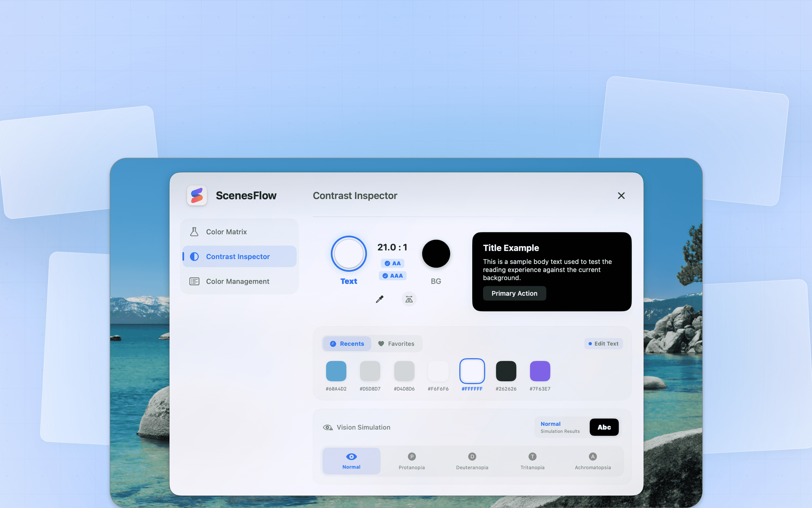Click the AA compliance badge

pyautogui.click(x=392, y=263)
